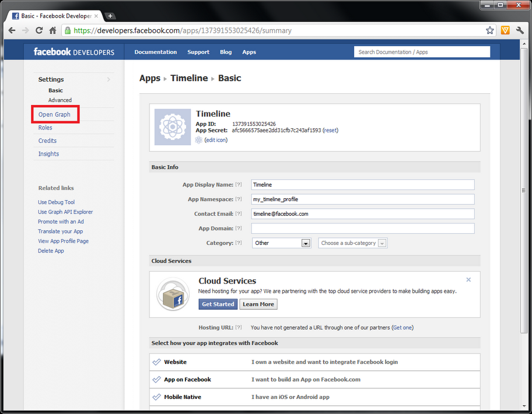Open the Category dropdown set to Other
The image size is (532, 414).
(281, 243)
